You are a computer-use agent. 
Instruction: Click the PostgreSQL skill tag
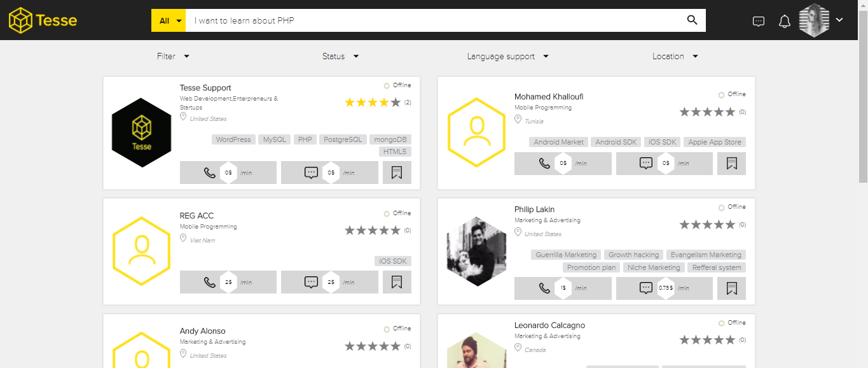coord(343,139)
